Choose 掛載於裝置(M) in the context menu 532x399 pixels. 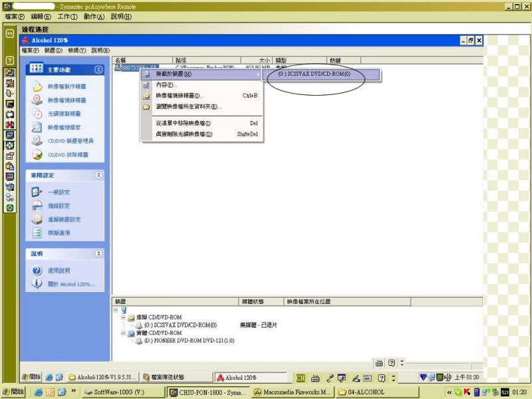[x=201, y=74]
